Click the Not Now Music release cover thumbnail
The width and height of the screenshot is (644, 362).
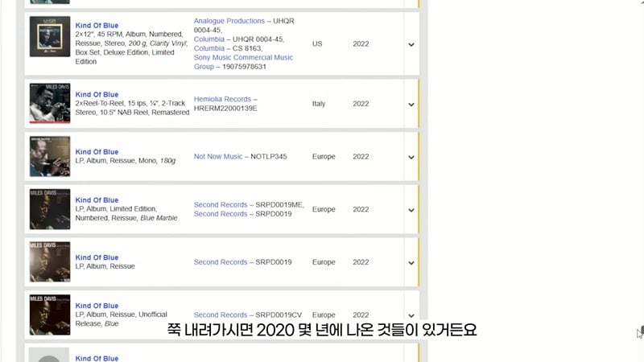point(50,156)
